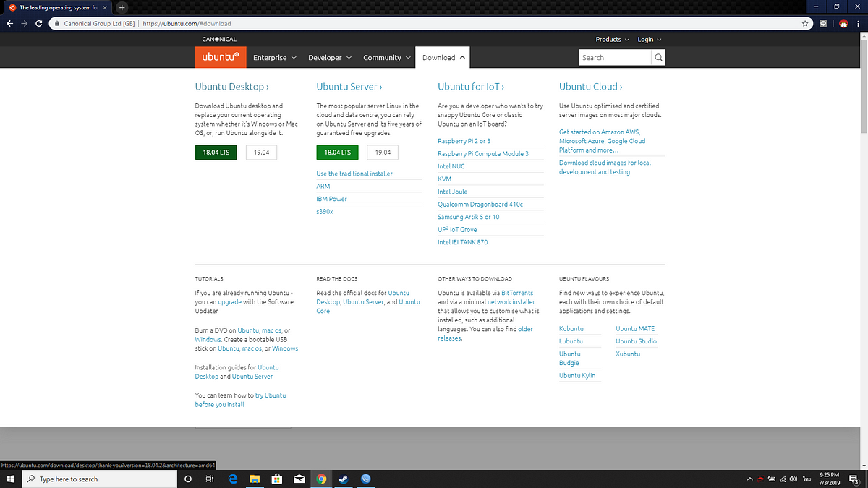Open Steam from taskbar
868x488 pixels.
pyautogui.click(x=344, y=479)
